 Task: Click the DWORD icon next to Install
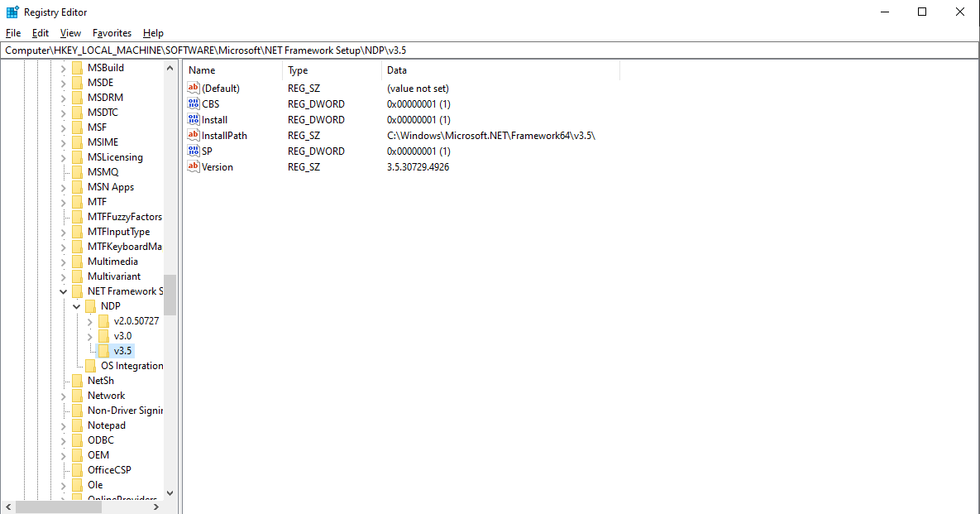(x=194, y=119)
